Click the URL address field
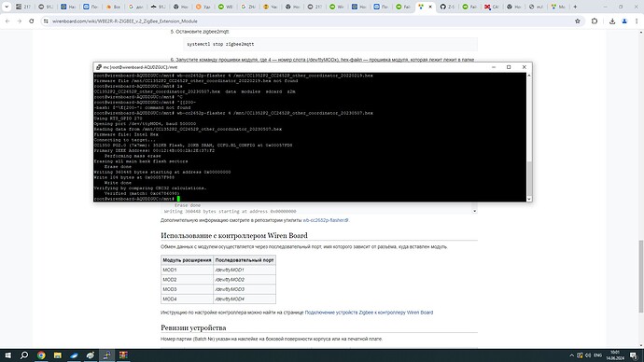 click(312, 21)
